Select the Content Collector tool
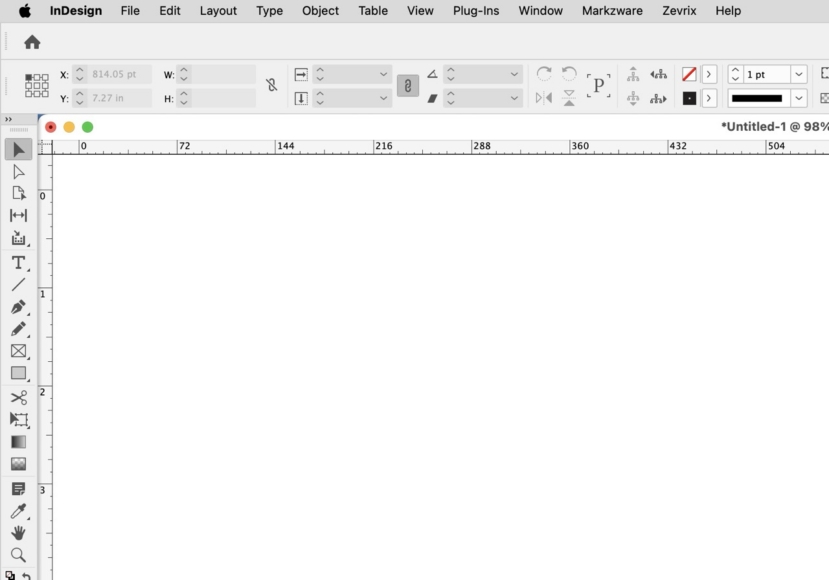Screen dimensions: 829x580 (19, 238)
